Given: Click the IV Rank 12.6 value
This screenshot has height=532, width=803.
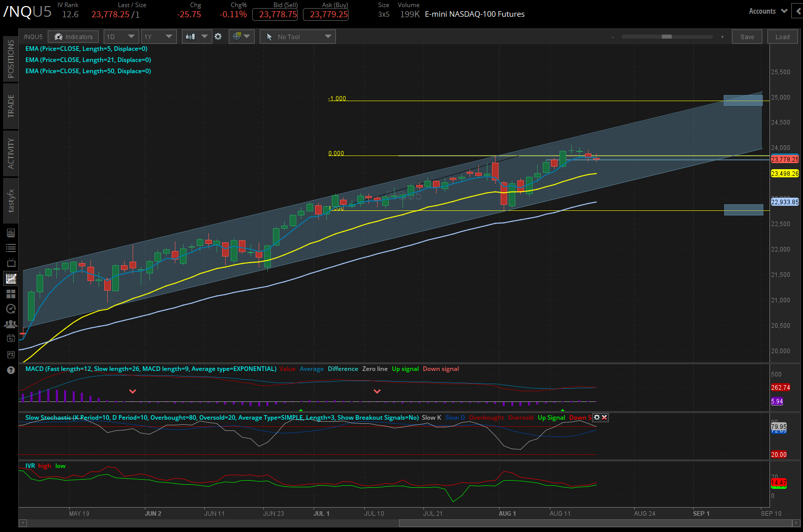Looking at the screenshot, I should pyautogui.click(x=70, y=14).
